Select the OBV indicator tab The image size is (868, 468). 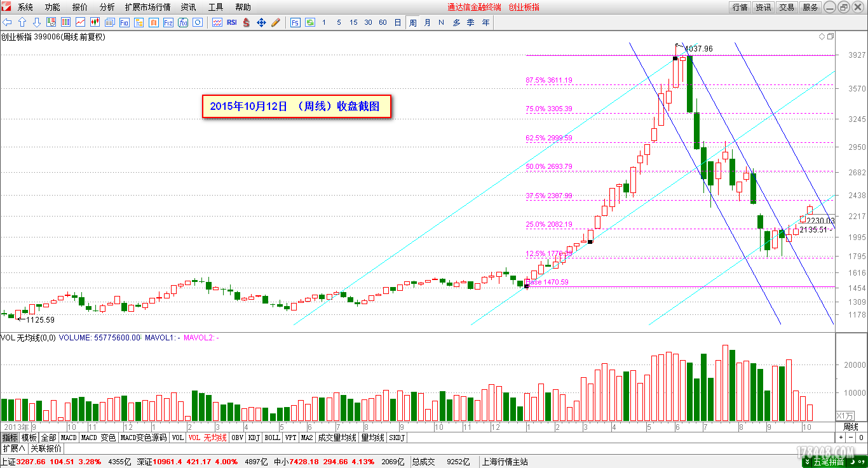[x=237, y=438]
